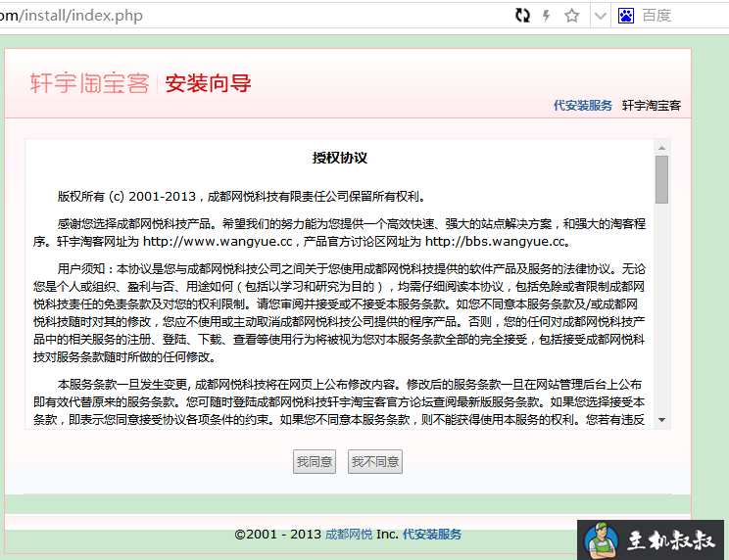Click the paragraph starting 用户须知
Image resolution: width=729 pixels, height=560 pixels.
(339, 313)
